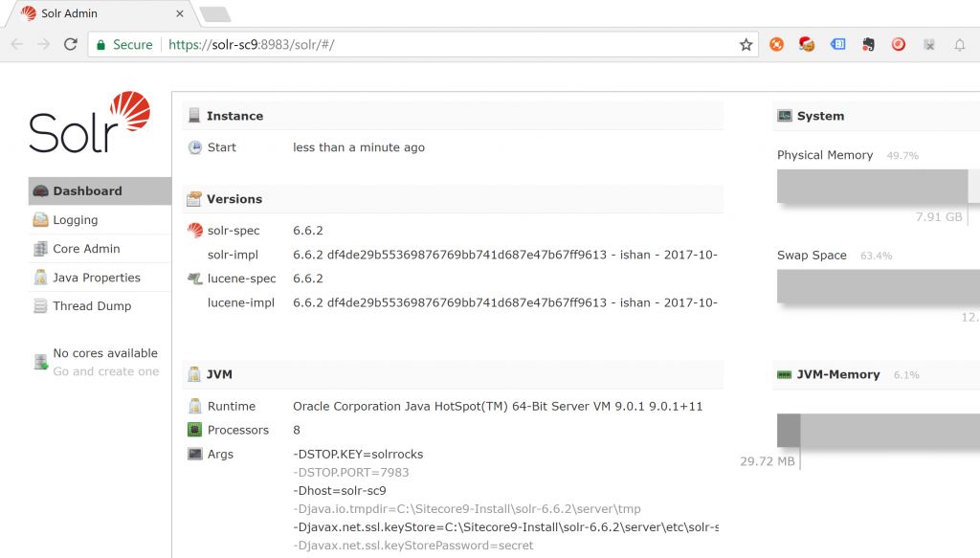The height and width of the screenshot is (558, 980).
Task: Click the Runtime jar icon
Action: pos(195,406)
